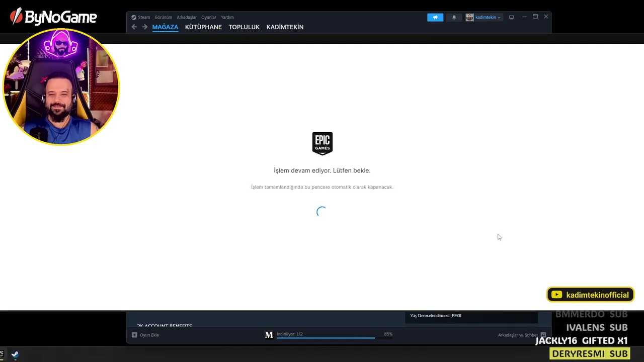The height and width of the screenshot is (362, 644).
Task: Maximize the Steam window
Action: [535, 17]
